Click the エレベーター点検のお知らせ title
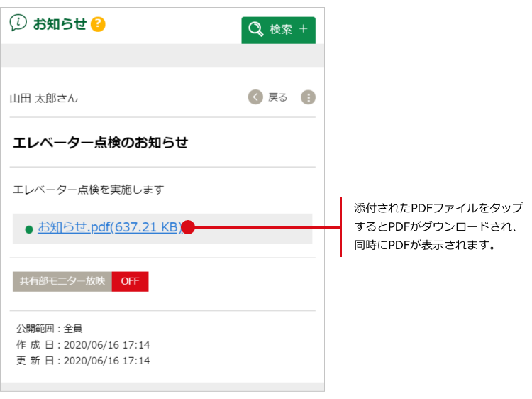Viewport: 532px width, 399px height. 100,143
